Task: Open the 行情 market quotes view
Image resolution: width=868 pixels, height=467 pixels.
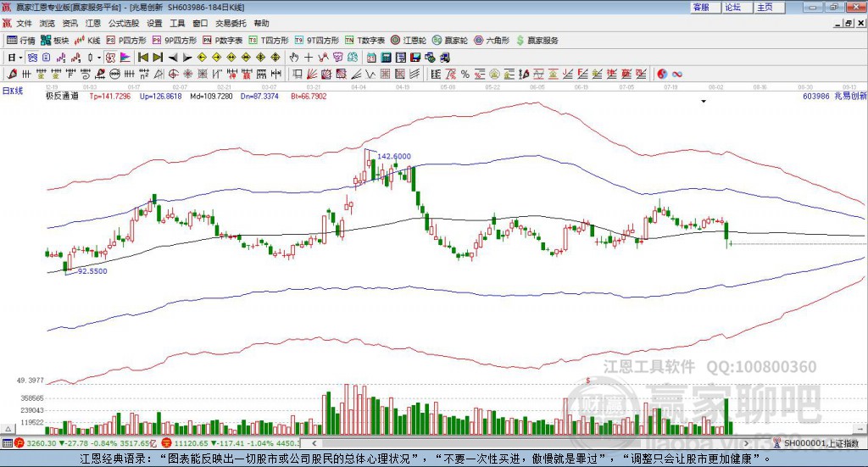Action: (x=21, y=40)
